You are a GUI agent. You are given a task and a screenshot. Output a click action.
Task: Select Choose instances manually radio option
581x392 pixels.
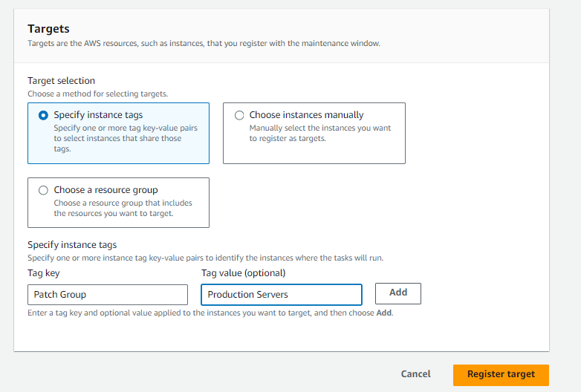(x=239, y=116)
